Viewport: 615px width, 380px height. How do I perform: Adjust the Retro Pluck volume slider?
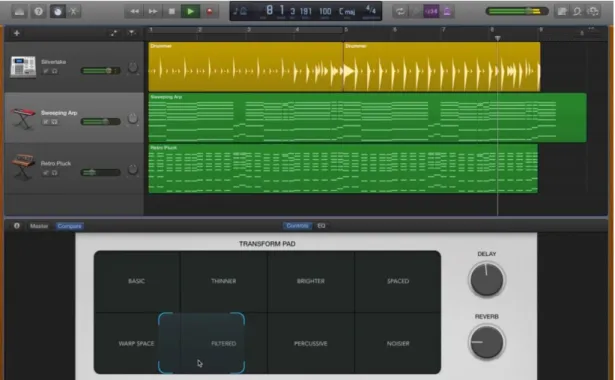[x=100, y=172]
